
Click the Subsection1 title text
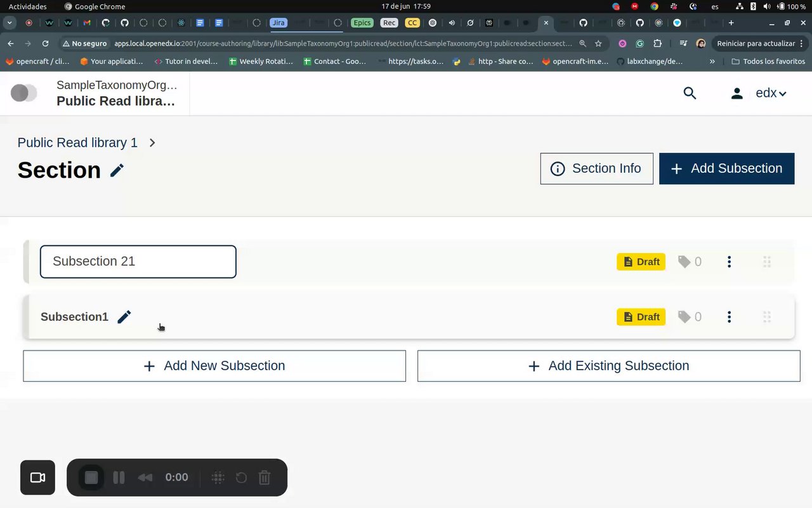tap(74, 317)
